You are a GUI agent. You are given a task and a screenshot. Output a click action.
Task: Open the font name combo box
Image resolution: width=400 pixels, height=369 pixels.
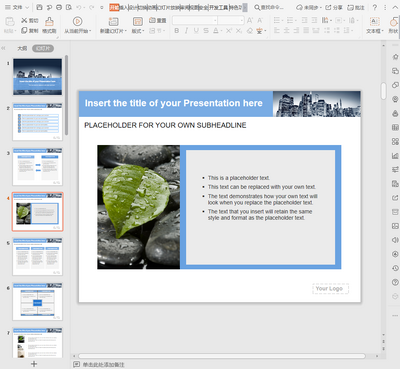point(195,21)
